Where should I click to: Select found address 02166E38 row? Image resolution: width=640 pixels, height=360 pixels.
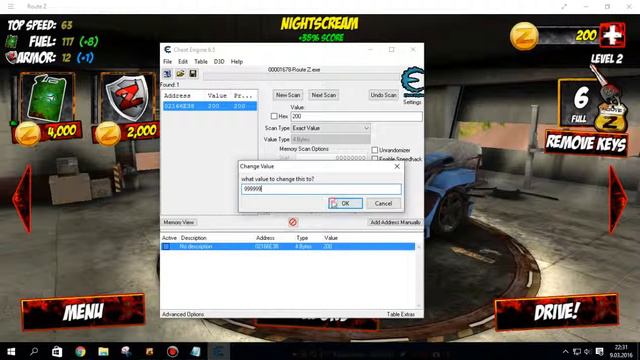point(210,106)
